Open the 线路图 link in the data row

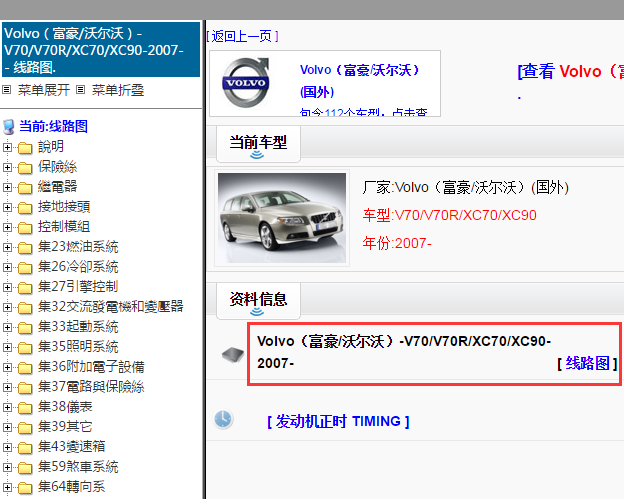(x=587, y=363)
